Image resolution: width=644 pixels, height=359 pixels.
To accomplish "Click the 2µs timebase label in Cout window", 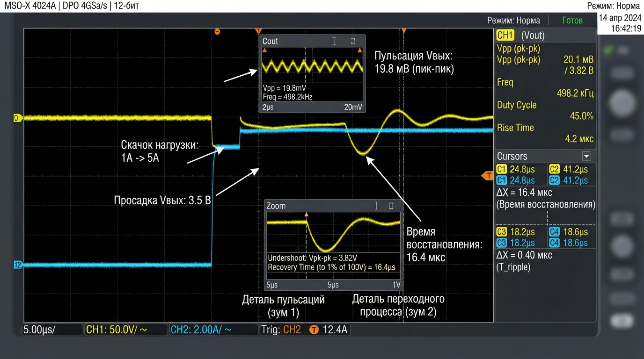I will click(268, 108).
